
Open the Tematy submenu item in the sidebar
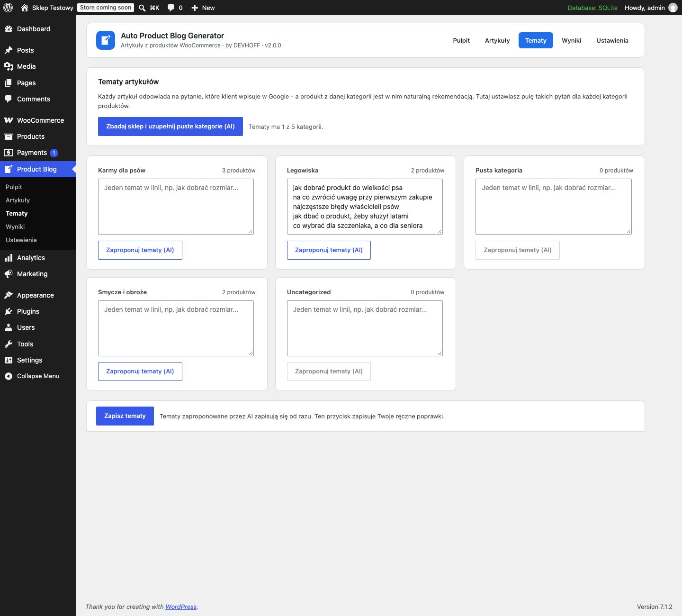click(38, 213)
